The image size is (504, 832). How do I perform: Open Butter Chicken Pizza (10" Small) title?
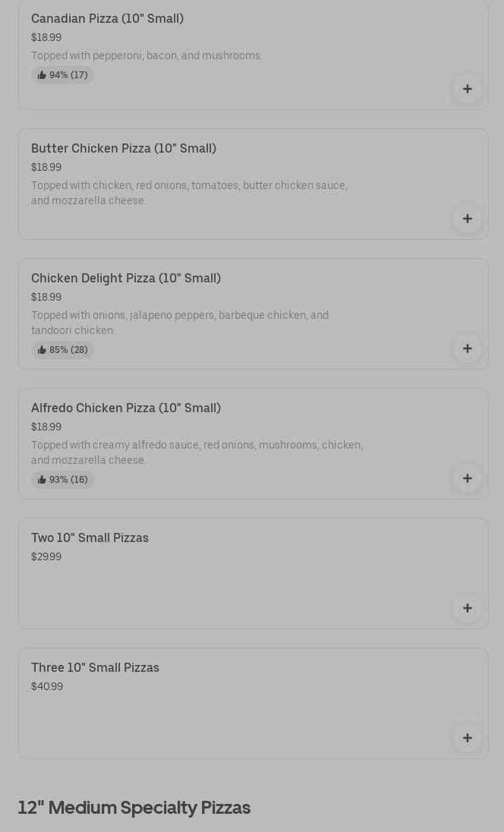[x=124, y=149]
